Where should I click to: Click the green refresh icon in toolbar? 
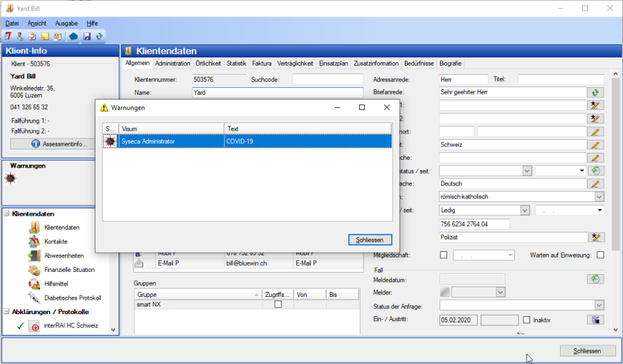coord(100,36)
